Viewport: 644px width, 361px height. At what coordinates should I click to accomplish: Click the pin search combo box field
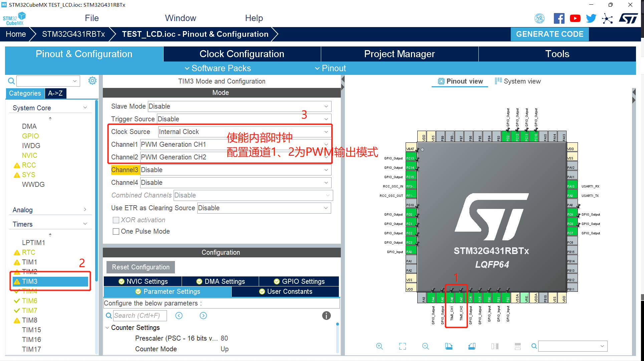pyautogui.click(x=573, y=346)
